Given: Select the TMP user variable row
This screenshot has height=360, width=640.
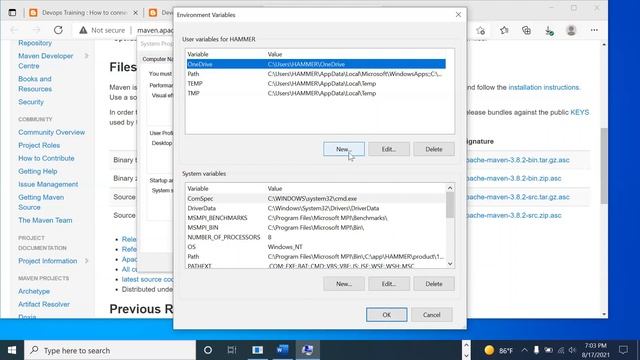Looking at the screenshot, I should click(316, 93).
